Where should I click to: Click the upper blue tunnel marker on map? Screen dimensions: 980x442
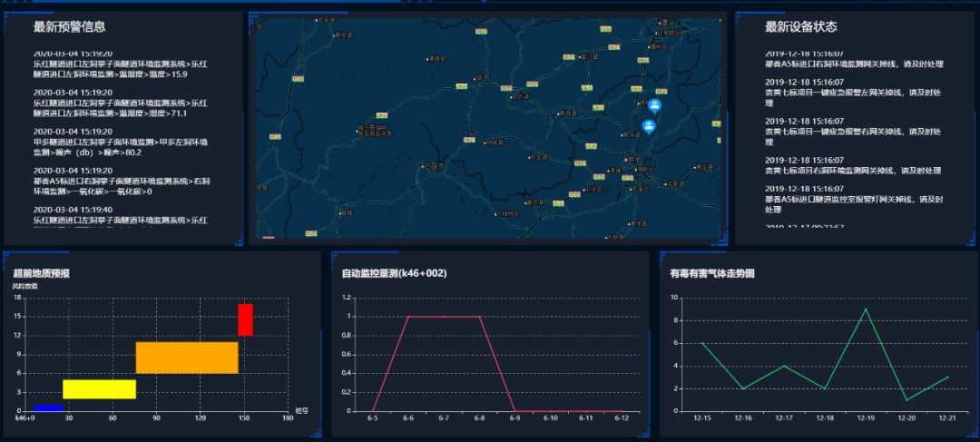(655, 104)
